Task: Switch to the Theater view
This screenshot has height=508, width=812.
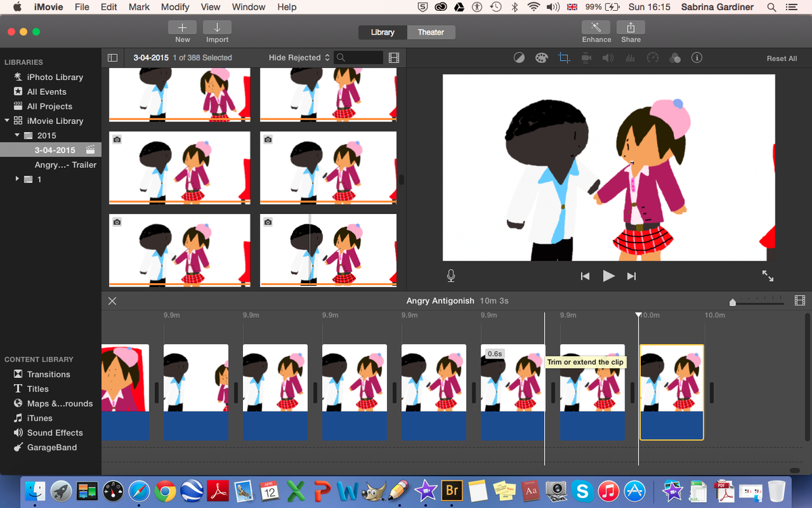Action: (x=431, y=33)
